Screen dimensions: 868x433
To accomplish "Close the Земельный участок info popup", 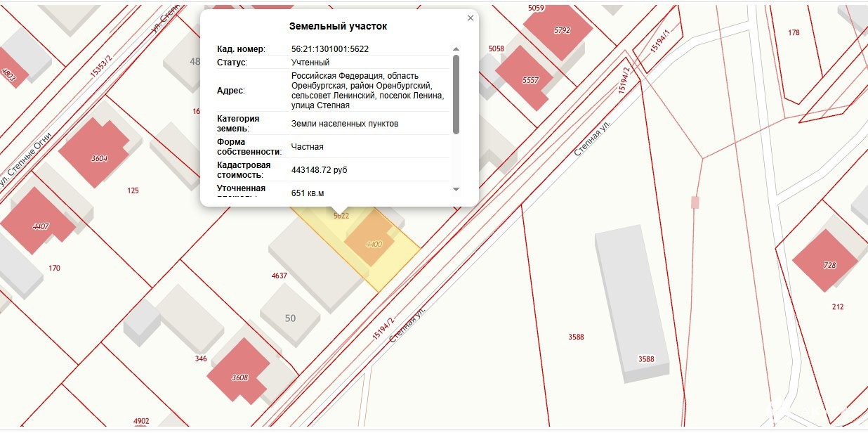I will pyautogui.click(x=471, y=18).
